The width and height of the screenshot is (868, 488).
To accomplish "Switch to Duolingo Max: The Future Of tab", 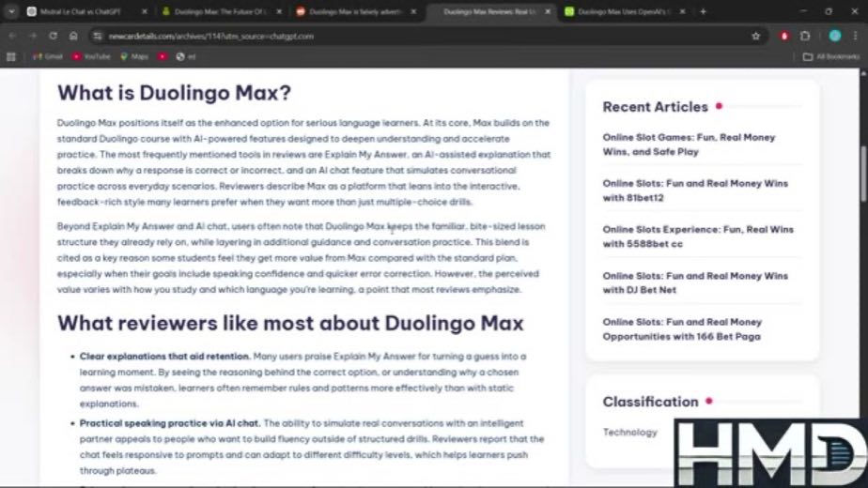I will (221, 11).
